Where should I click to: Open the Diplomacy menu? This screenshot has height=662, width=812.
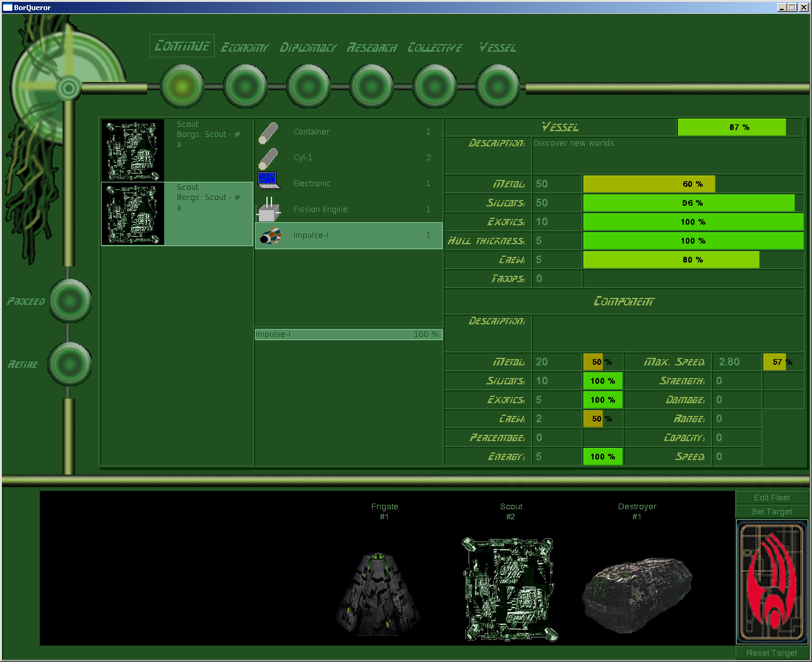point(307,48)
